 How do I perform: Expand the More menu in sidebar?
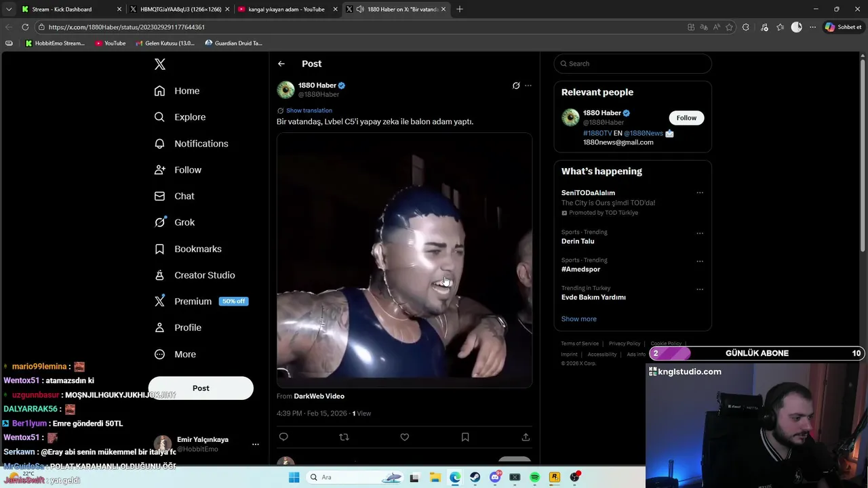(175, 354)
